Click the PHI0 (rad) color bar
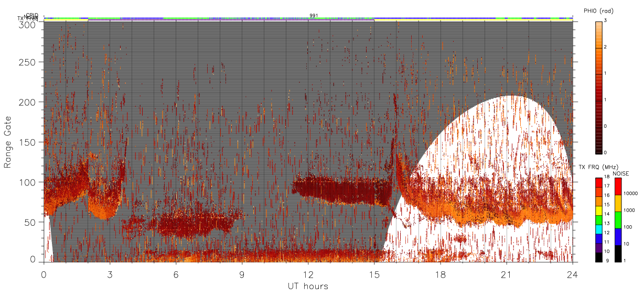This screenshot has height=297, width=644. tap(598, 87)
